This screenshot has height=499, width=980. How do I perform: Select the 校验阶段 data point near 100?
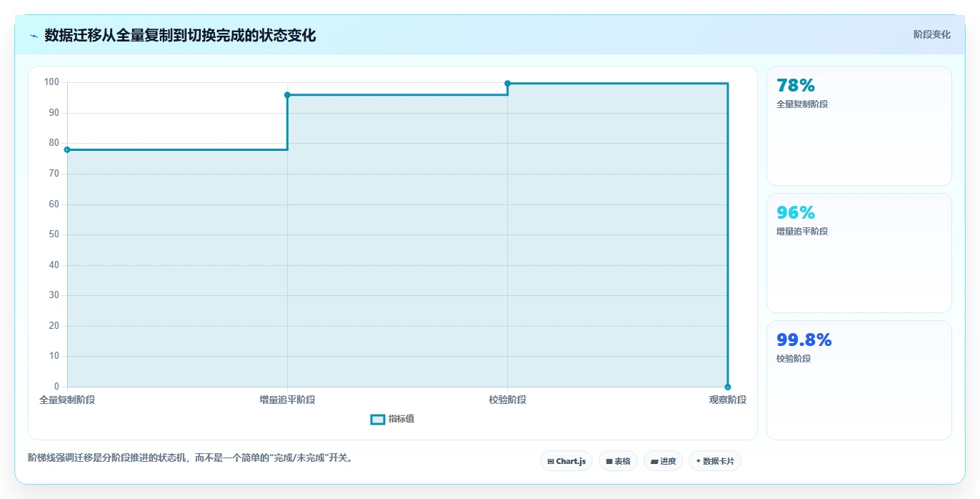tap(507, 84)
